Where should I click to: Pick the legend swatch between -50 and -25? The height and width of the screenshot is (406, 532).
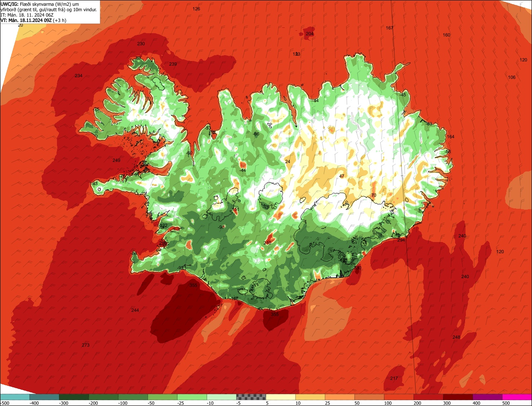pyautogui.click(x=163, y=397)
